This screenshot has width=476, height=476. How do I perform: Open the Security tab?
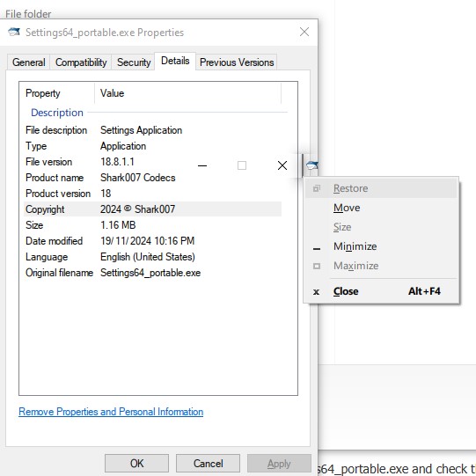click(134, 62)
